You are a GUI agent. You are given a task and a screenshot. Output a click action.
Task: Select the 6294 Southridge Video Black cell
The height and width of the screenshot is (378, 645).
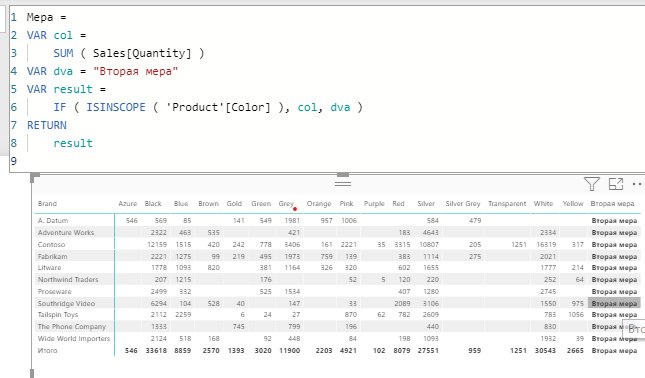coord(159,304)
